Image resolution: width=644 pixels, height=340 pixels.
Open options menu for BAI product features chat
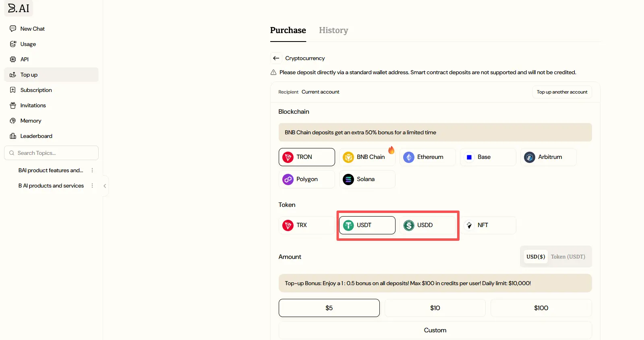pyautogui.click(x=92, y=170)
